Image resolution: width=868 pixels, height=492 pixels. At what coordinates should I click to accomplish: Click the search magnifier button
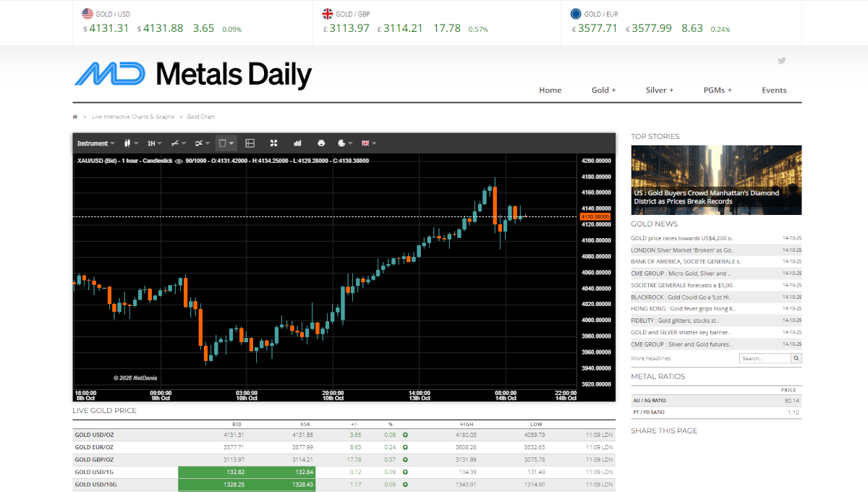(796, 358)
